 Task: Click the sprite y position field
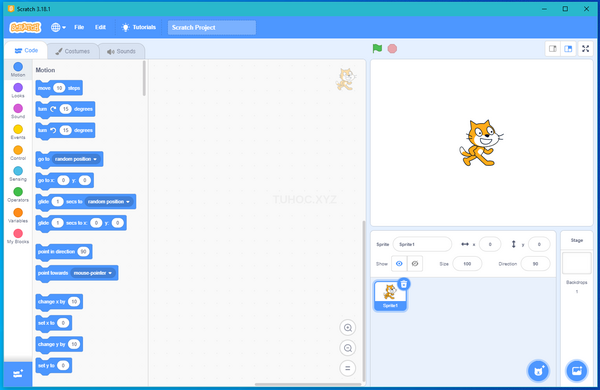point(539,244)
